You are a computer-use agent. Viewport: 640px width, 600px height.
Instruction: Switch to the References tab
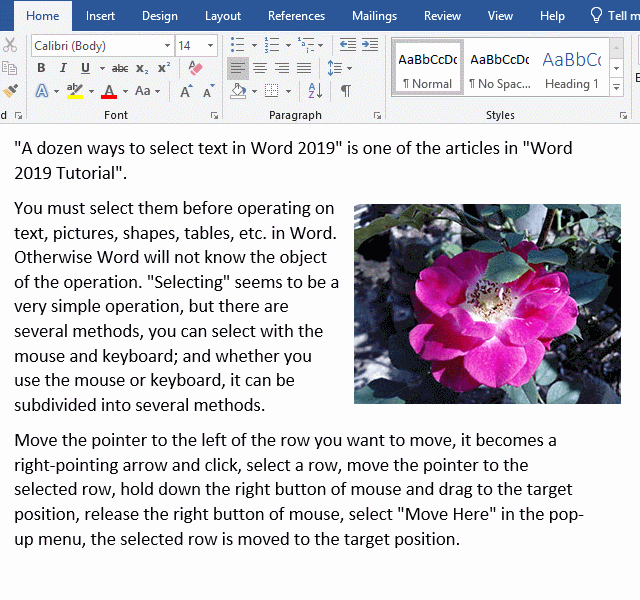pos(296,16)
